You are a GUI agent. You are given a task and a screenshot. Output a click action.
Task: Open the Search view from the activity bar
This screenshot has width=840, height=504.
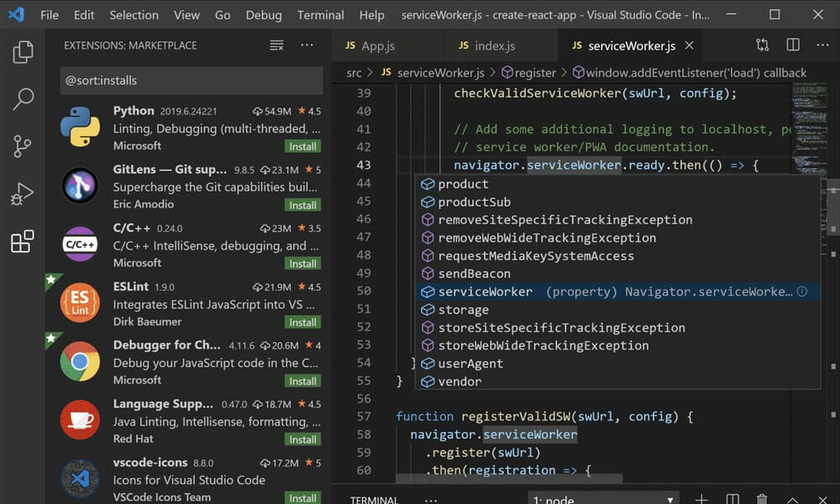point(24,97)
